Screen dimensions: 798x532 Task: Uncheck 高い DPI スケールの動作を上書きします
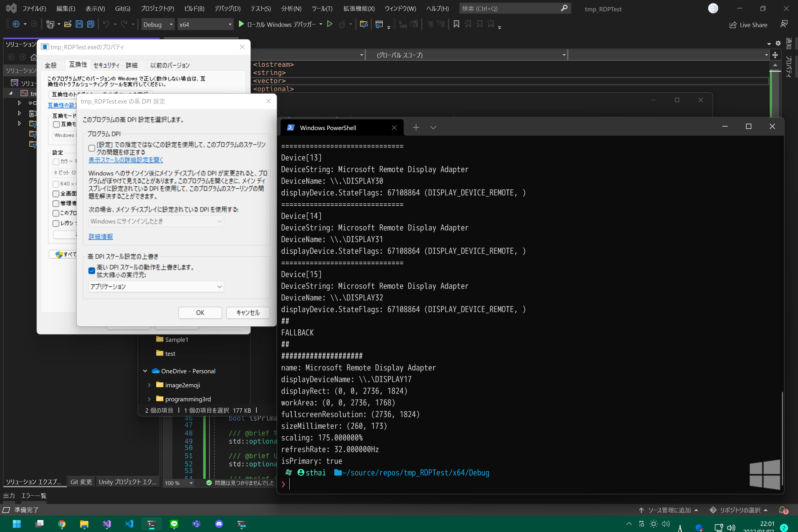tap(92, 270)
